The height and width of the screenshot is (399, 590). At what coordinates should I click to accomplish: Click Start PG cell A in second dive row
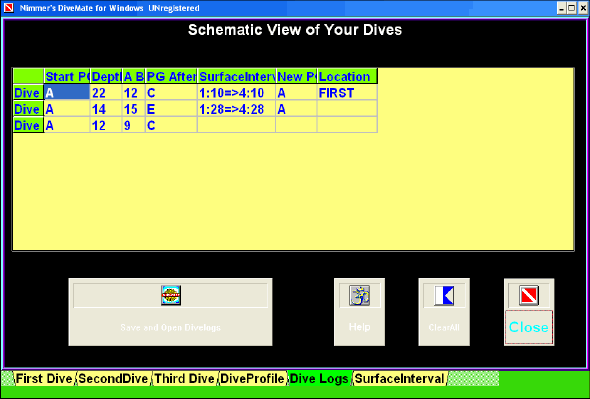point(67,109)
